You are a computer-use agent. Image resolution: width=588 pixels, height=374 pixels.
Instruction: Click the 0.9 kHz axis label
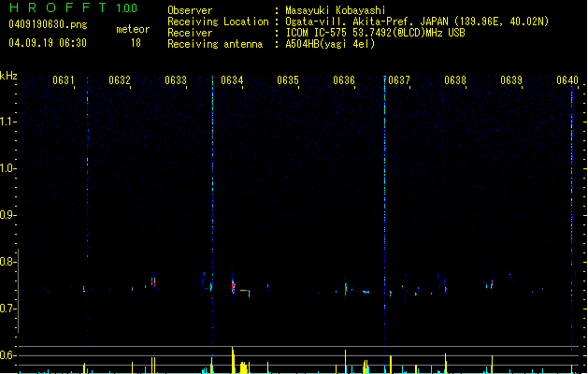coord(7,215)
